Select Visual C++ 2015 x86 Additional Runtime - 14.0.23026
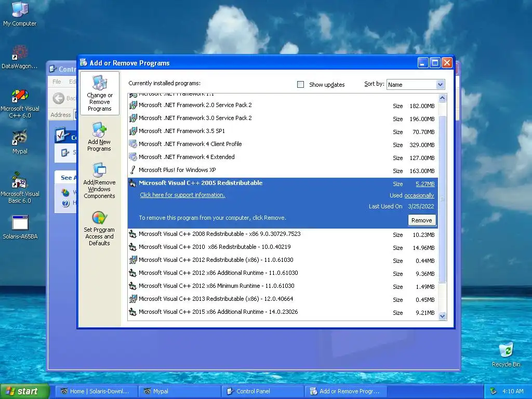The image size is (532, 399). tap(283, 312)
